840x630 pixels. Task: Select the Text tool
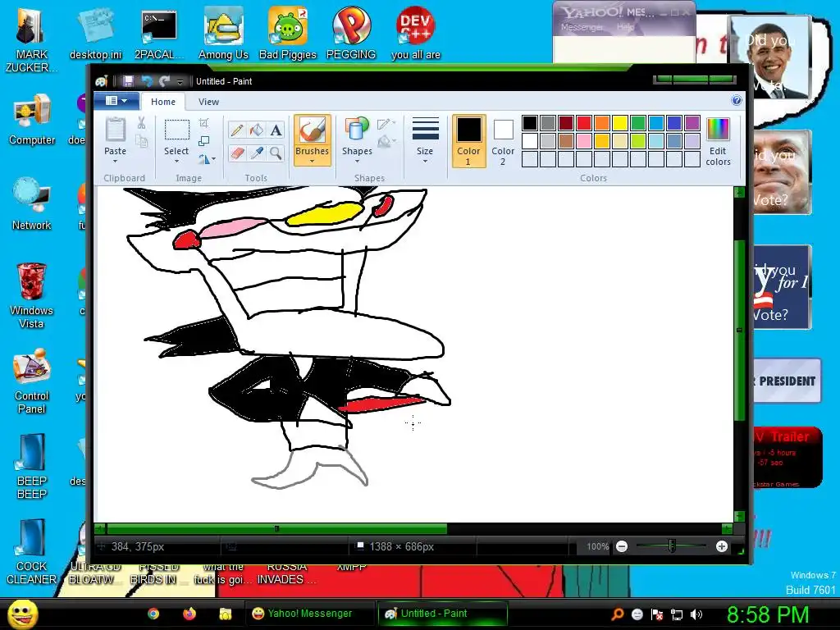pyautogui.click(x=276, y=130)
